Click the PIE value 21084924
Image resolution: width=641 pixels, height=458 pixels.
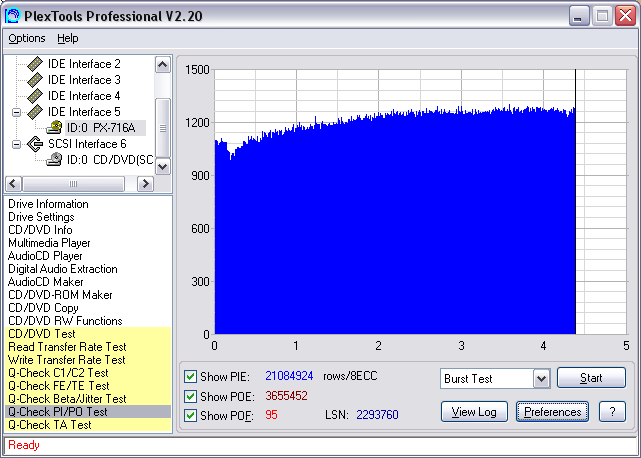tap(289, 376)
